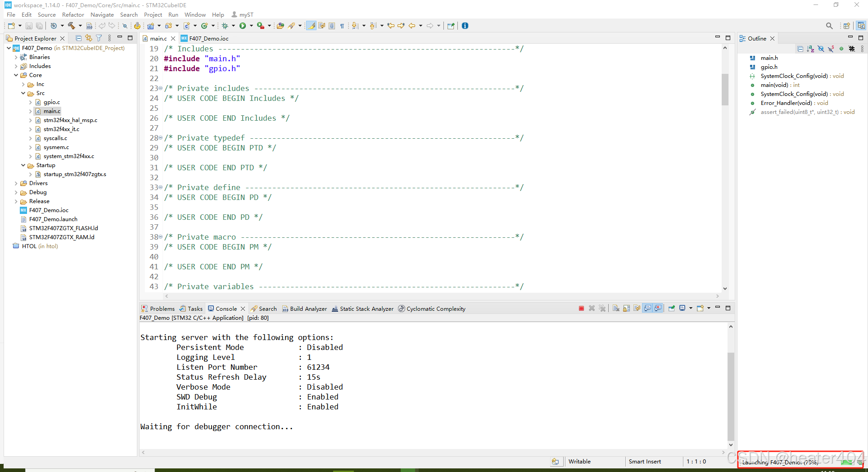The image size is (868, 472).
Task: Select Error_Handler(void) in Outline
Action: tap(794, 103)
